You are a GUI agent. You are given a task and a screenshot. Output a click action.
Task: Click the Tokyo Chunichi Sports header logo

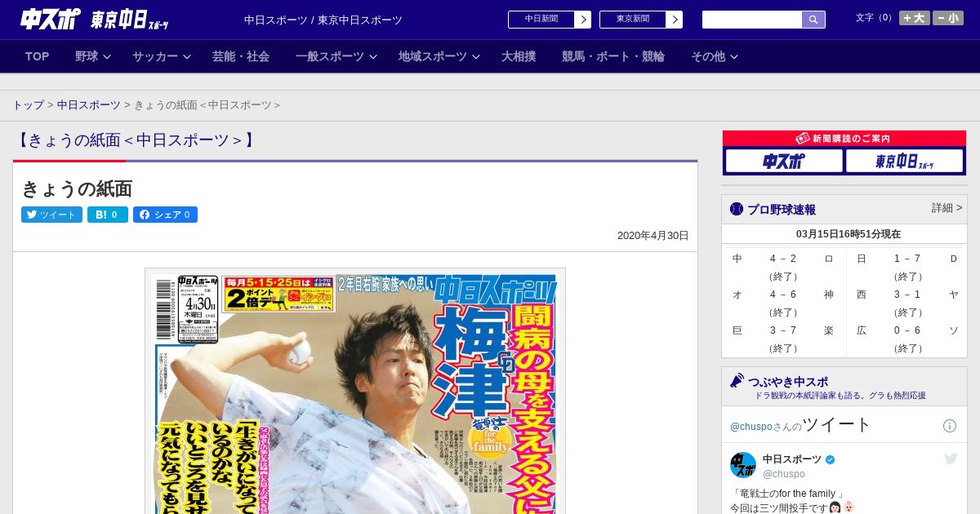click(x=129, y=20)
